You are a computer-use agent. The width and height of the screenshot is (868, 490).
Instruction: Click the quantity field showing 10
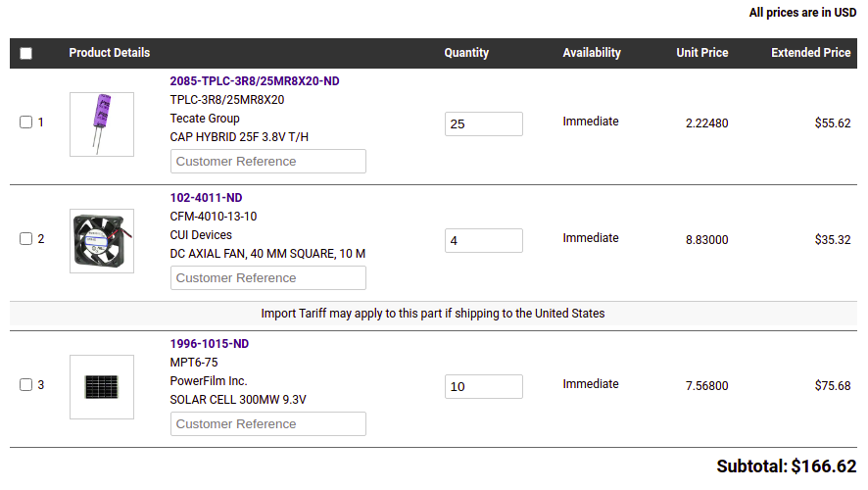point(483,386)
